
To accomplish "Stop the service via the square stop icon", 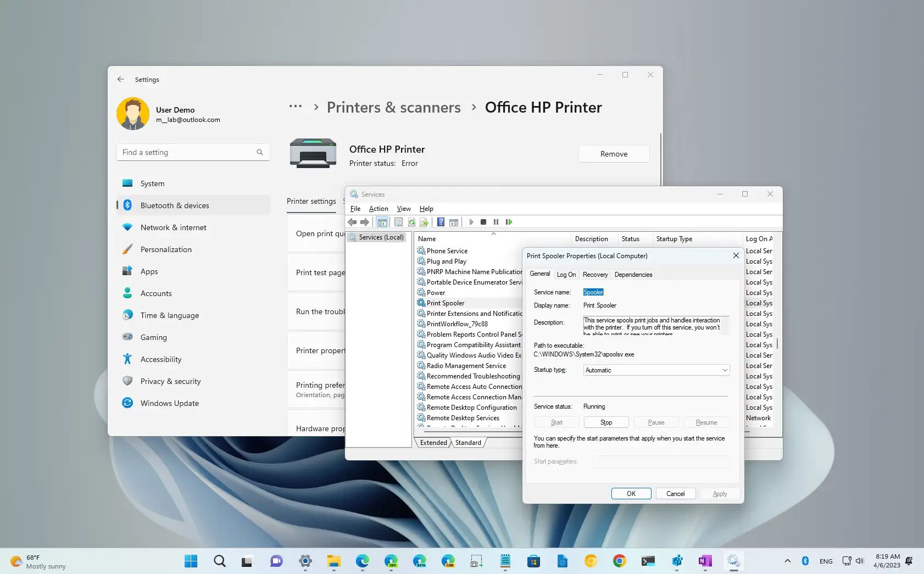I will coord(483,222).
